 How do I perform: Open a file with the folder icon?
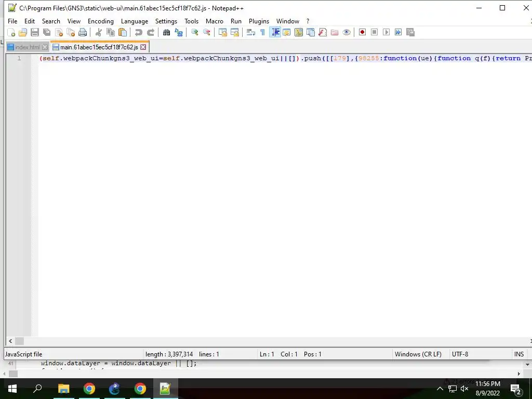tap(23, 32)
